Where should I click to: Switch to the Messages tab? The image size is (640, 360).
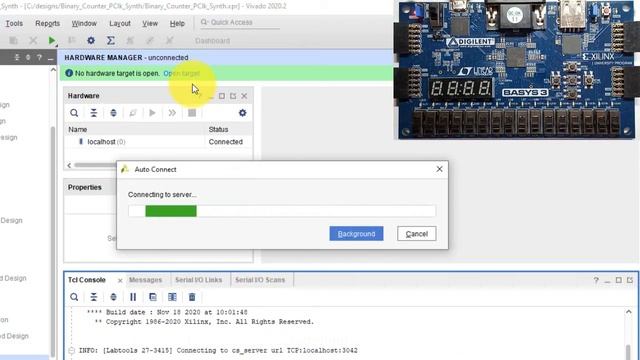tap(145, 280)
